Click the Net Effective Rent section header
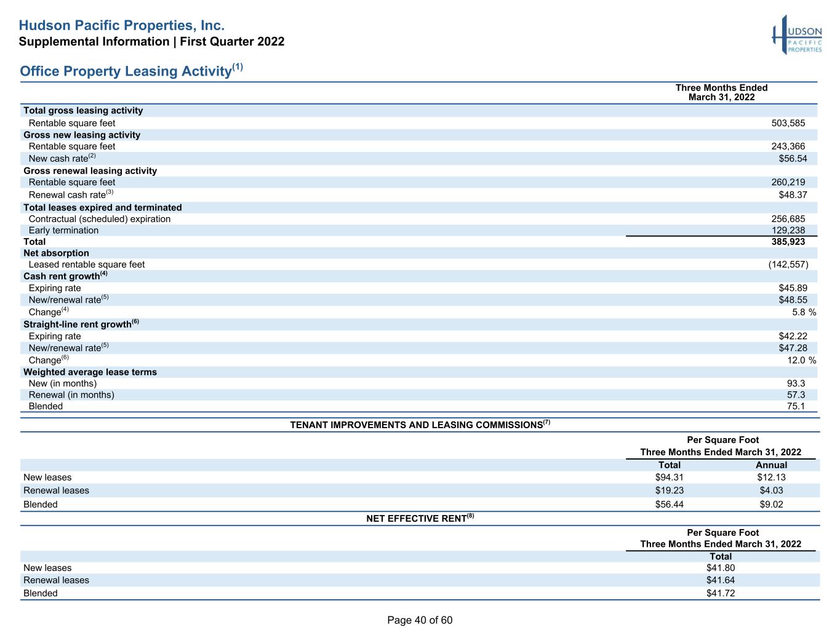 click(420, 518)
